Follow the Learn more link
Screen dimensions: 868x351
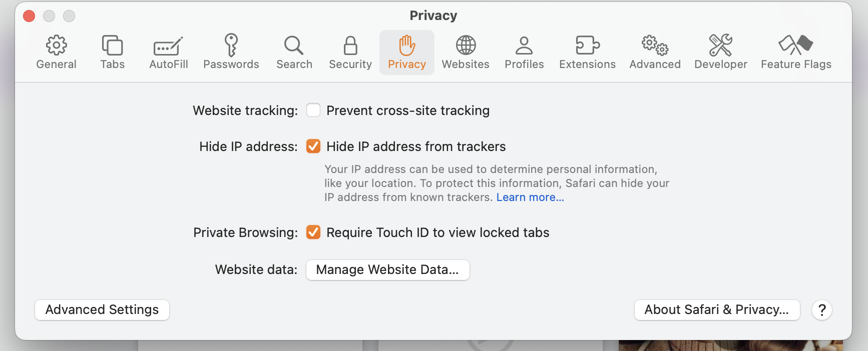coord(530,197)
